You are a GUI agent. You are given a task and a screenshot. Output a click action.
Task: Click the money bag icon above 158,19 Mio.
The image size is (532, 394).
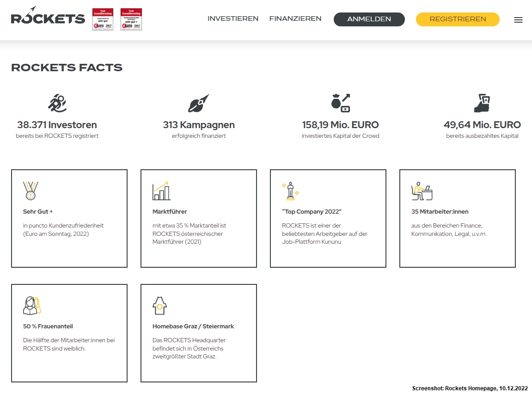[341, 103]
